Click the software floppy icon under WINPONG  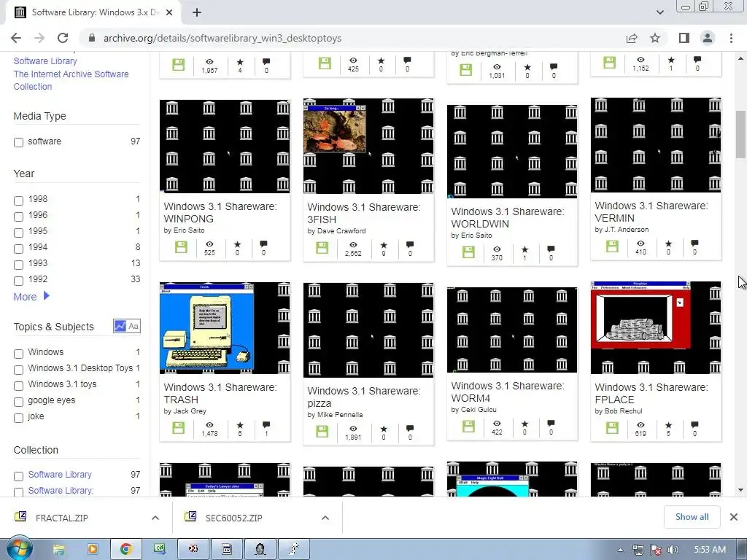tap(181, 246)
